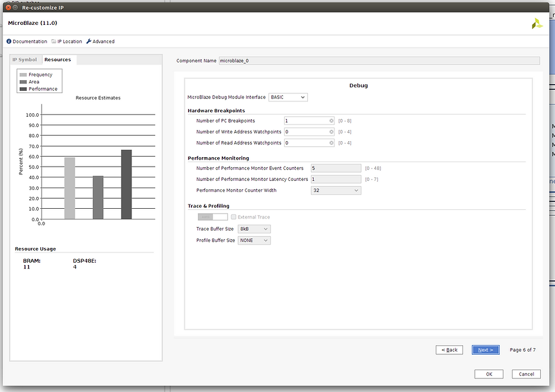The image size is (555, 392).
Task: Open Performance Monitor Counter Width dropdown
Action: (x=336, y=190)
